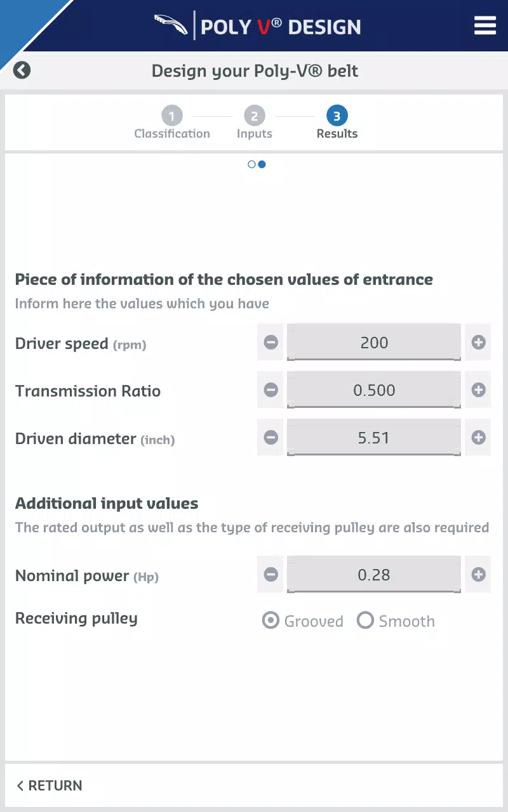Decrease Driven diameter with minus icon
This screenshot has height=812, width=508.
(x=271, y=438)
